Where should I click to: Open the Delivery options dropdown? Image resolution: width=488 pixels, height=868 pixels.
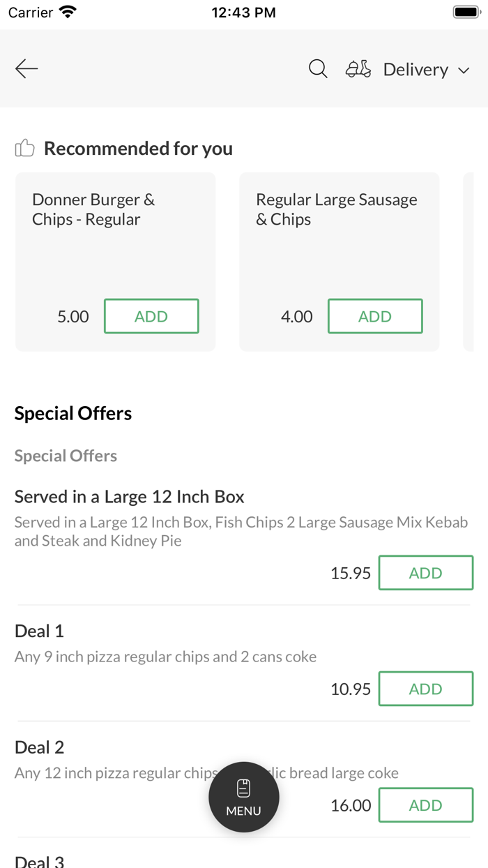pyautogui.click(x=415, y=69)
